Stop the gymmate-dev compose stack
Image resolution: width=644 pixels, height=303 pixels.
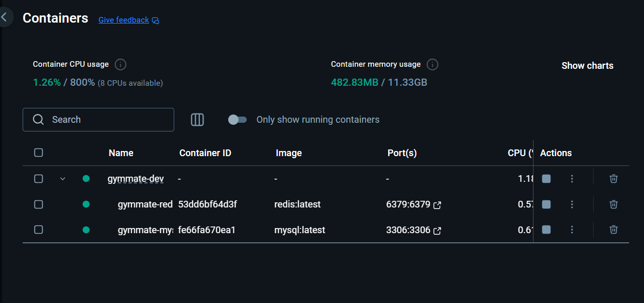point(546,179)
